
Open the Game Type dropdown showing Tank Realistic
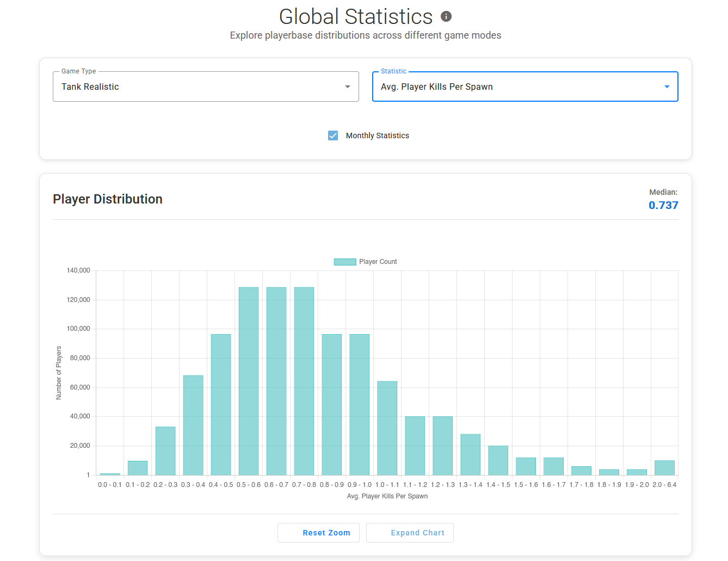coord(206,87)
